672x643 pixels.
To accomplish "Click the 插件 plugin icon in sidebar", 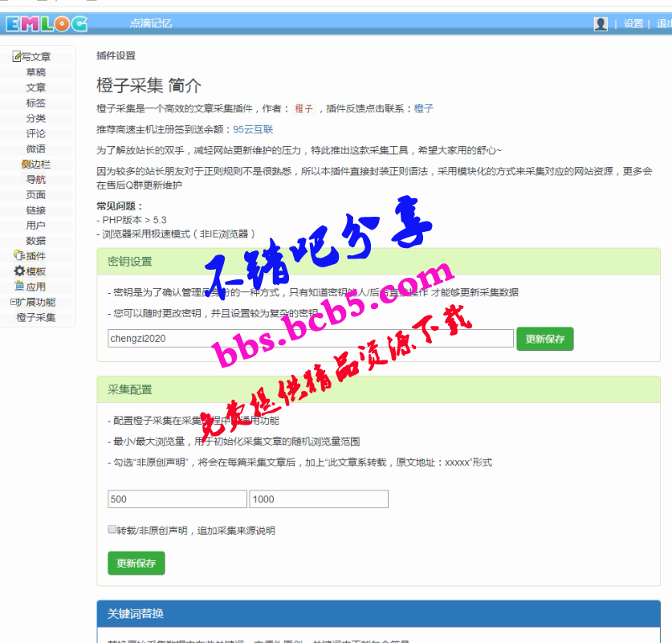I will click(19, 256).
